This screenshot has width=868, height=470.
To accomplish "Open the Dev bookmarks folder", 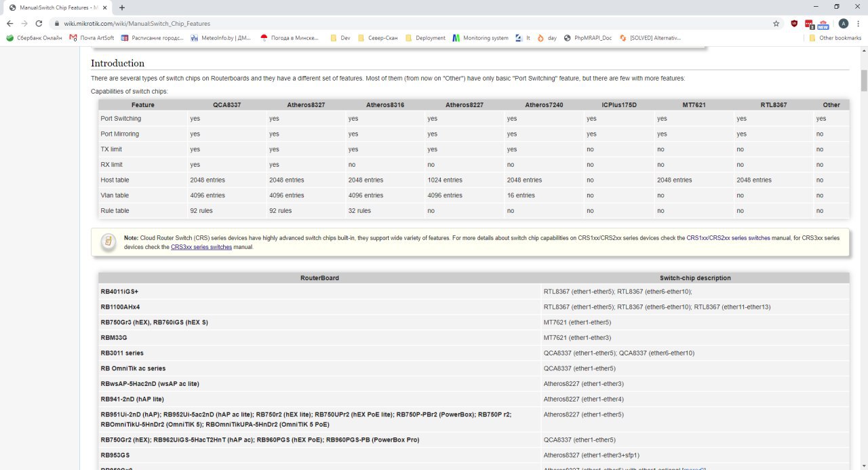I will coord(340,38).
